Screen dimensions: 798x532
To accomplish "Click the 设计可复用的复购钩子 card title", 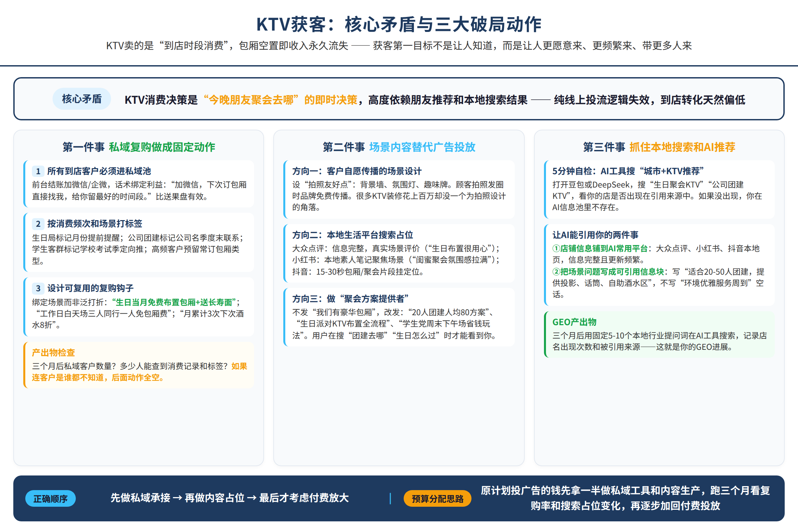I will click(90, 288).
